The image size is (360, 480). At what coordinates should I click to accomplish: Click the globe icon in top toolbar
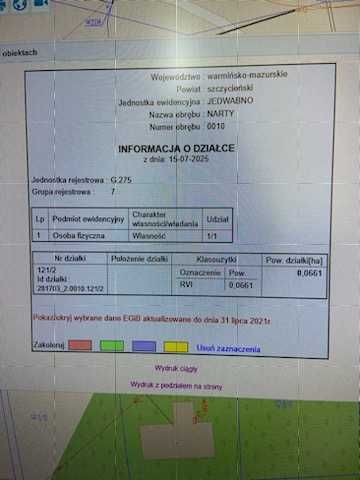[19, 4]
